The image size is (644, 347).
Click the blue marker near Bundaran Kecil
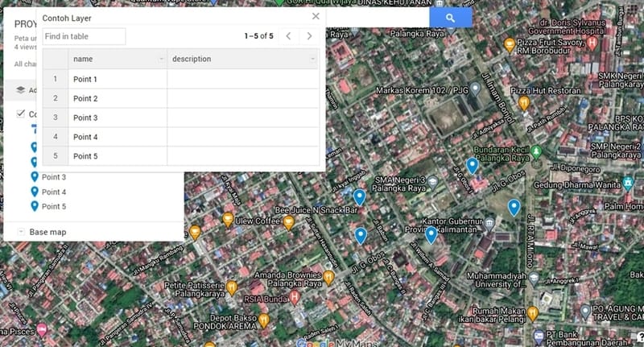[473, 166]
